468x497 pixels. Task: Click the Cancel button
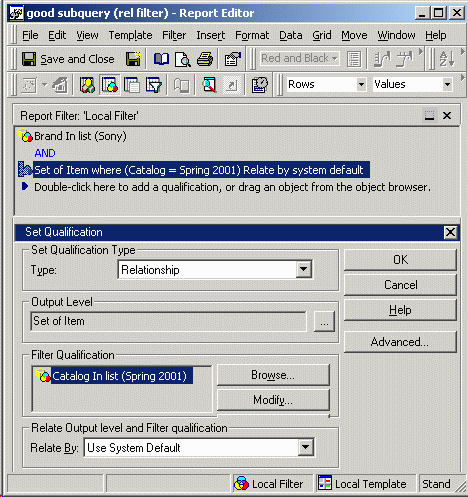click(x=400, y=285)
